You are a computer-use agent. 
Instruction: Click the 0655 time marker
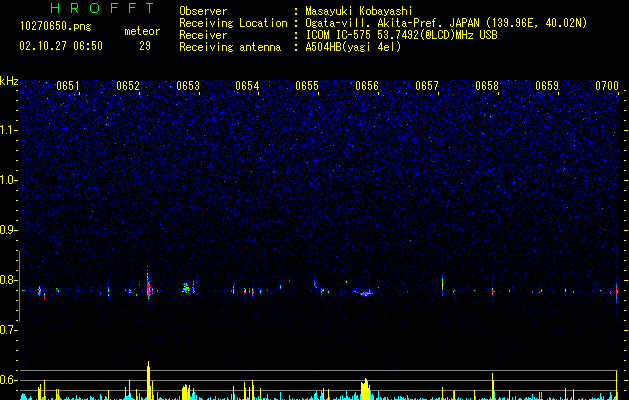click(x=307, y=86)
